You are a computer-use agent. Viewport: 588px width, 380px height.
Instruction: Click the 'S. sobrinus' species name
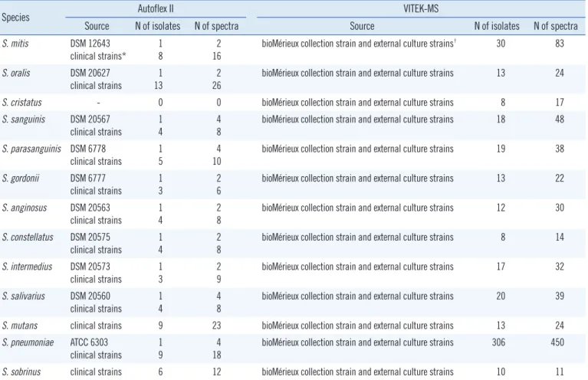click(21, 372)
